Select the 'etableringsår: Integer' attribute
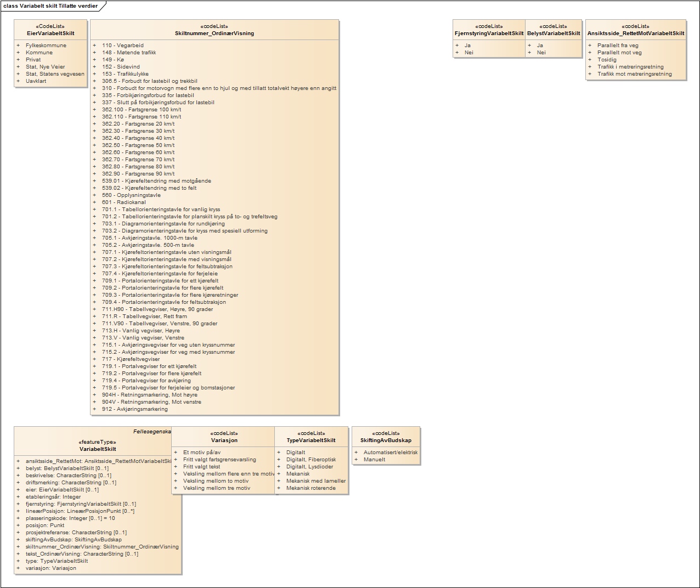Viewport: 700px width, 588px height. click(53, 497)
